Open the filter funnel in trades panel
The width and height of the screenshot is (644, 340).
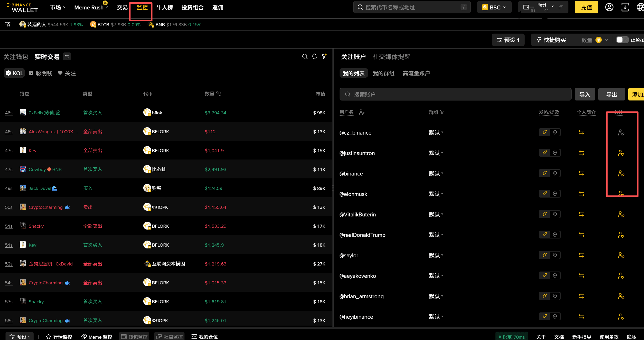(x=324, y=56)
